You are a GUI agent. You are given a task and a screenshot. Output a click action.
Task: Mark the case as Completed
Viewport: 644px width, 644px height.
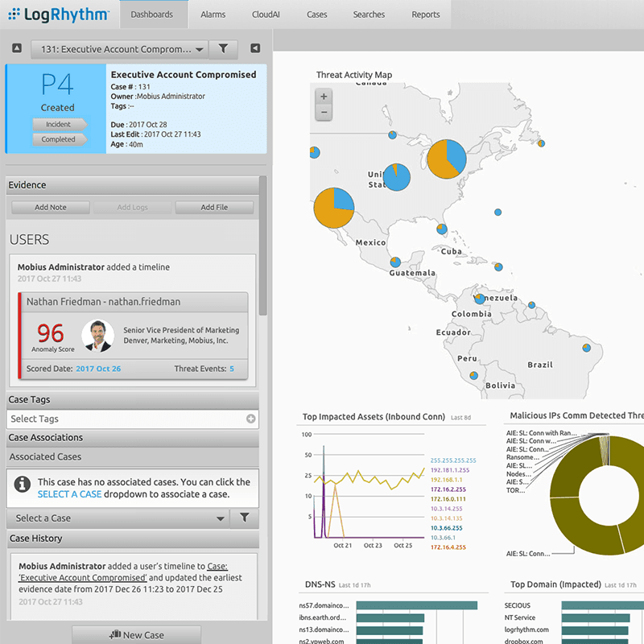[x=59, y=139]
